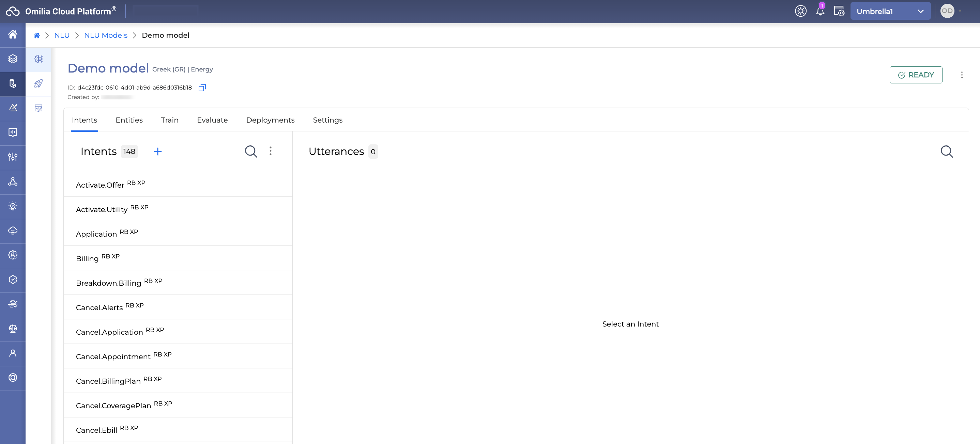Switch to the Entities tab

(x=129, y=120)
